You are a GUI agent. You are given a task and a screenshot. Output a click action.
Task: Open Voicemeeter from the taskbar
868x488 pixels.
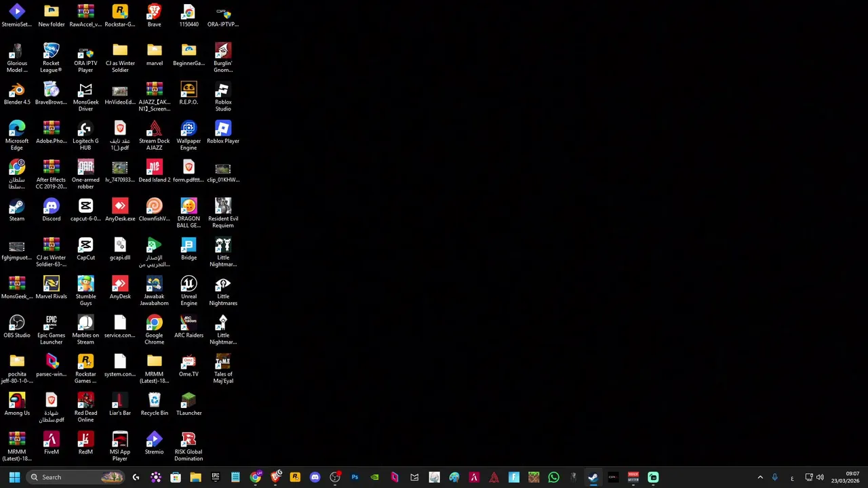[633, 477]
